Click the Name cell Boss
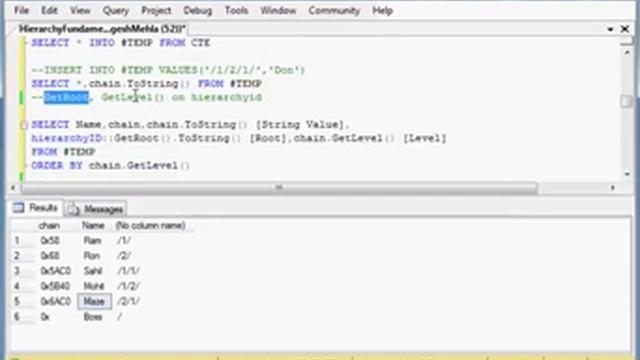 pos(93,317)
